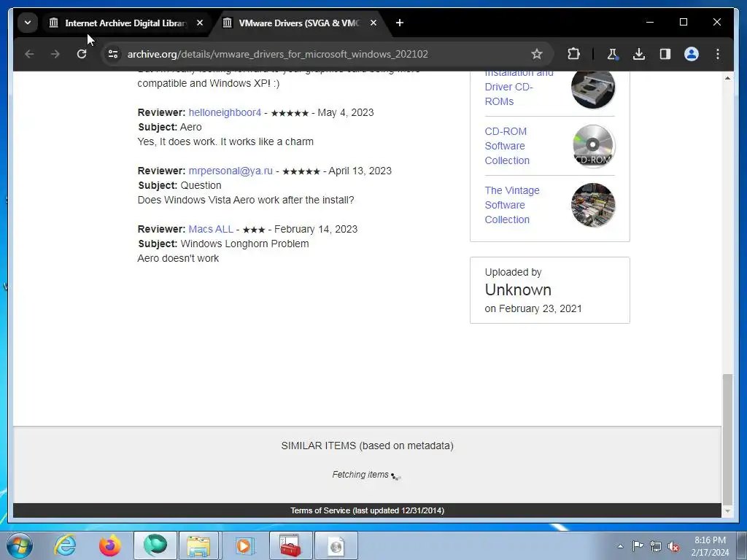Open the tab search dropdown arrow
Screen dimensions: 747x560
(x=28, y=23)
